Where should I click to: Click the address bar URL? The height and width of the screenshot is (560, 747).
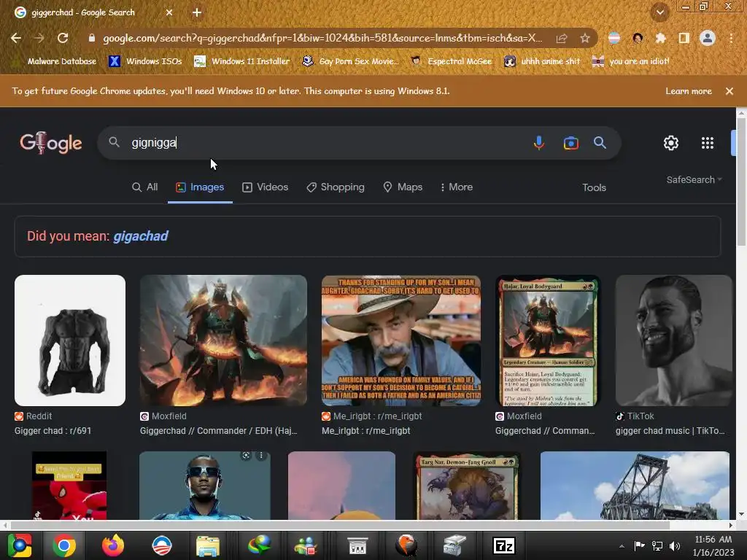point(322,38)
